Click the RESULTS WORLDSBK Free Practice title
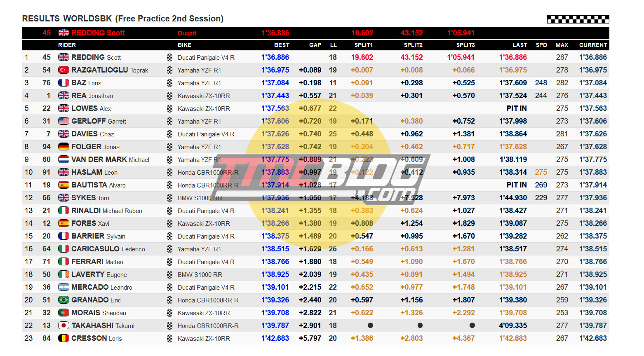The image size is (644, 356). click(123, 19)
